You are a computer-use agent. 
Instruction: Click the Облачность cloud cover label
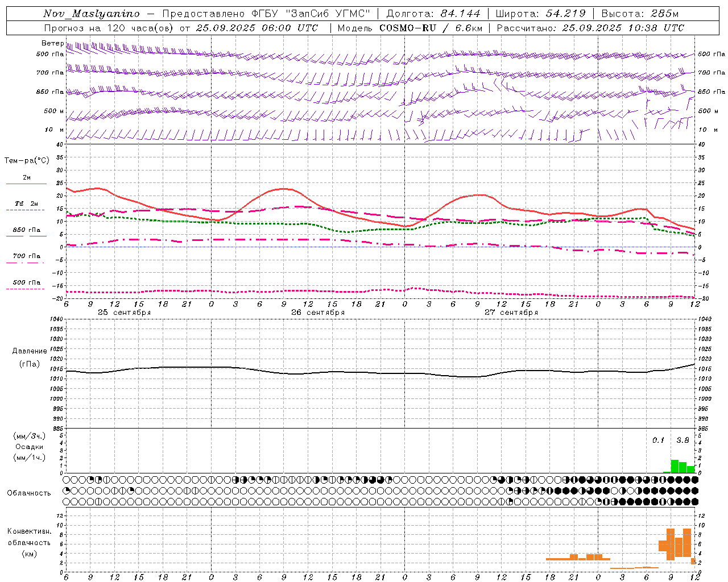pyautogui.click(x=29, y=493)
